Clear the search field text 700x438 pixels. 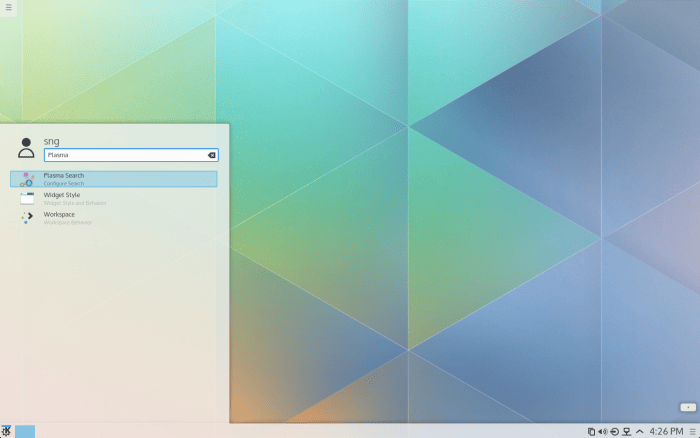(211, 155)
